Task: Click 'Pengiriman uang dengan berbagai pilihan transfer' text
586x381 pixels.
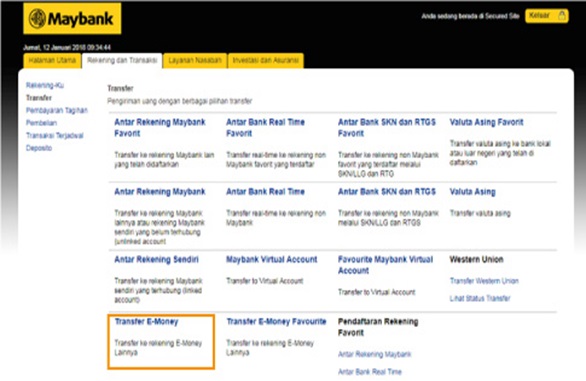Action: coord(180,101)
